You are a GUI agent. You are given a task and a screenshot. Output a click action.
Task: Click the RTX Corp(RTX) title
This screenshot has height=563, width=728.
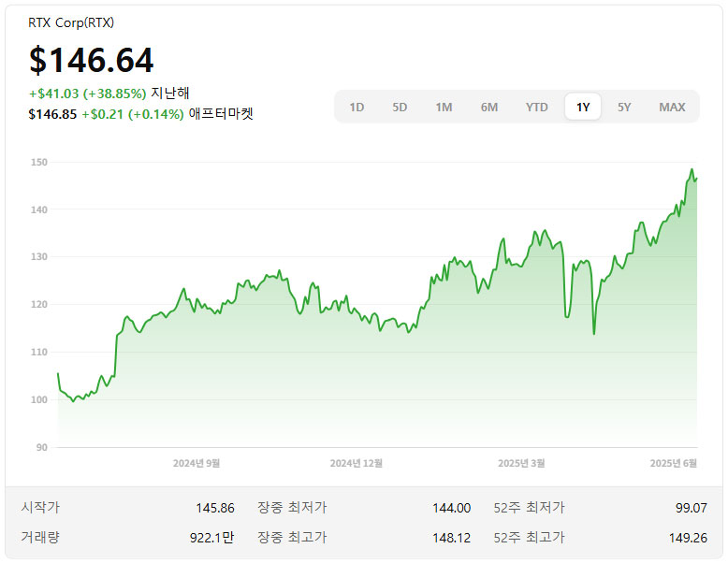[x=71, y=22]
